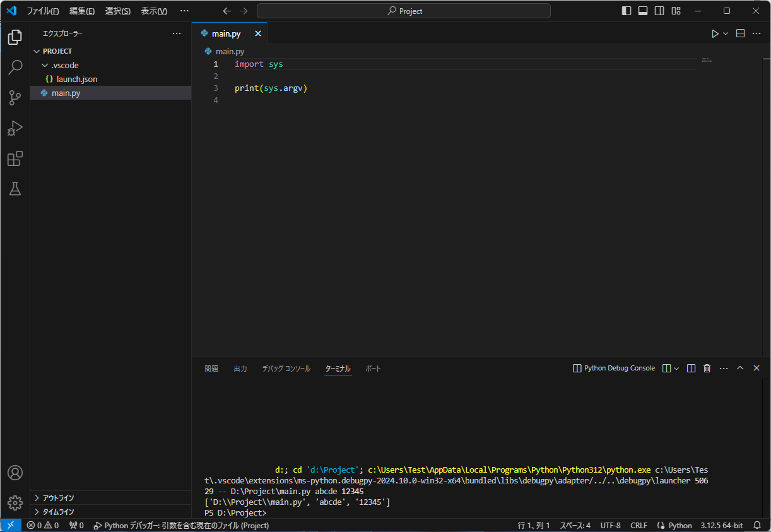Viewport: 771px width, 532px height.
Task: Open the ファイル menu
Action: pyautogui.click(x=43, y=11)
